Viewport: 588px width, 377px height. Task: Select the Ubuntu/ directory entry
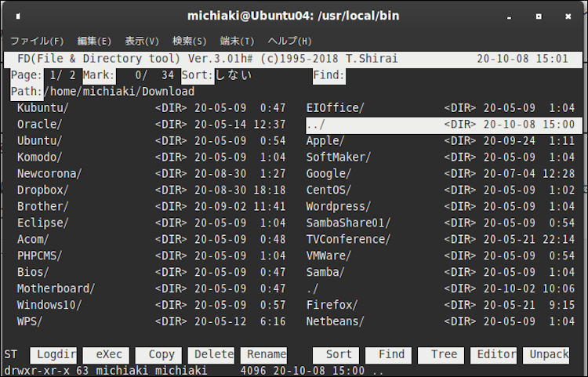click(x=151, y=141)
